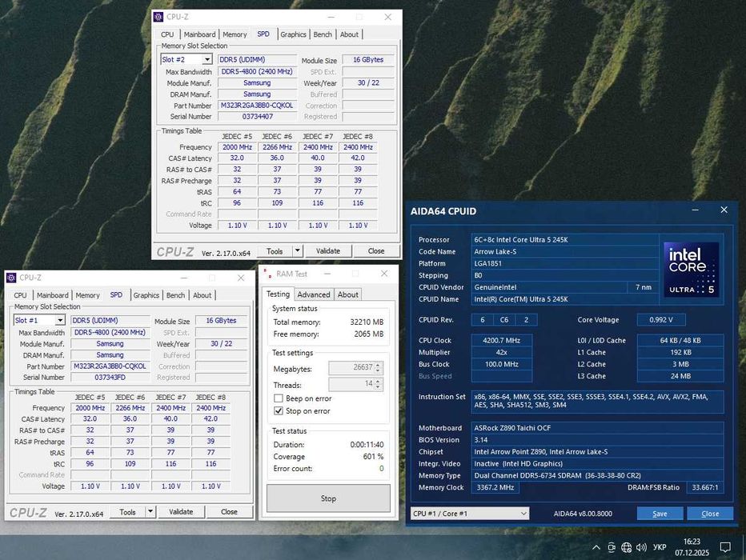
Task: Click the CPU Clock value 4200.7 MHz
Action: (501, 340)
